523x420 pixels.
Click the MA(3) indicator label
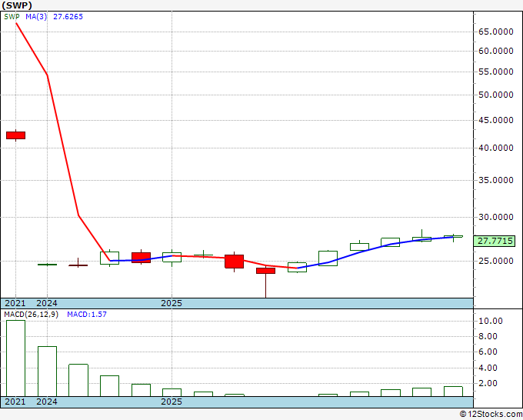36,17
